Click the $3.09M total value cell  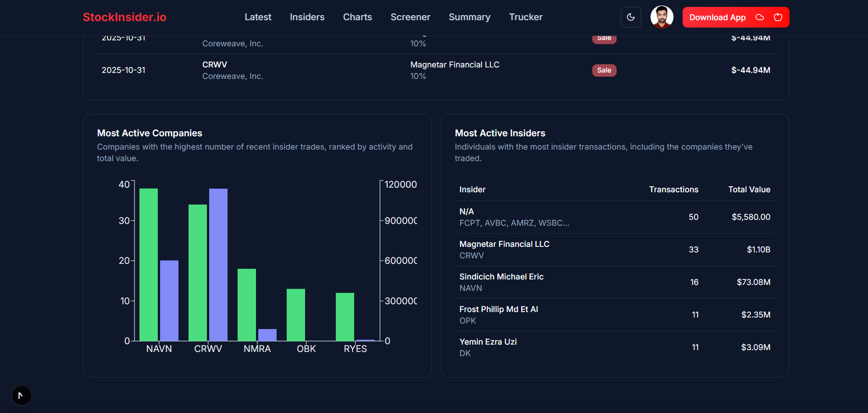[x=756, y=347]
